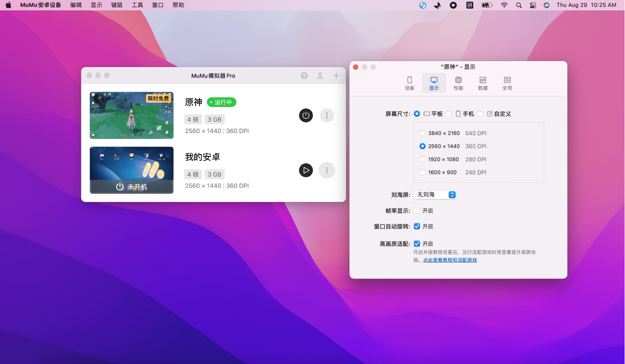Viewport: 625px width, 364px height.
Task: Power off the running 原神 emulator
Action: [306, 116]
